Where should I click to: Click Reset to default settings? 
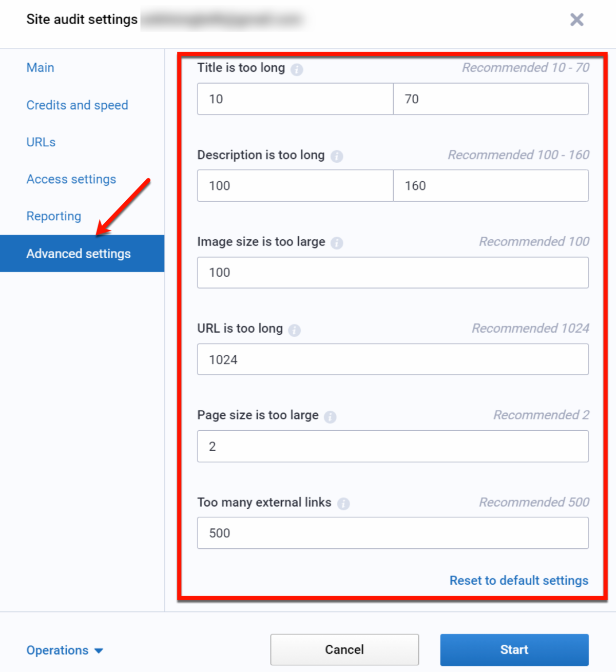tap(518, 581)
